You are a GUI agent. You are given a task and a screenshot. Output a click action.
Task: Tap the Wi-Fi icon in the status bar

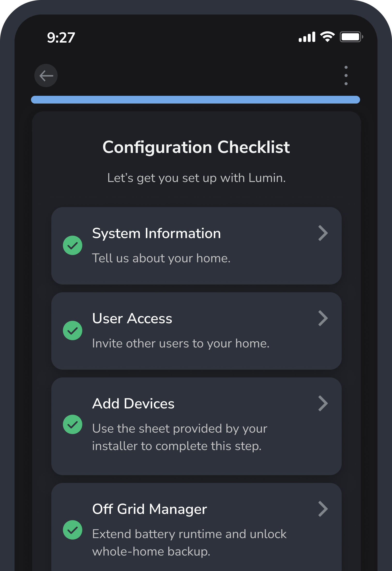[327, 37]
